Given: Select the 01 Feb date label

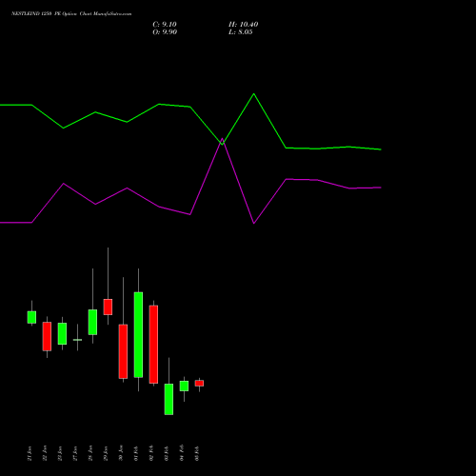Looking at the screenshot, I should coord(136,453).
